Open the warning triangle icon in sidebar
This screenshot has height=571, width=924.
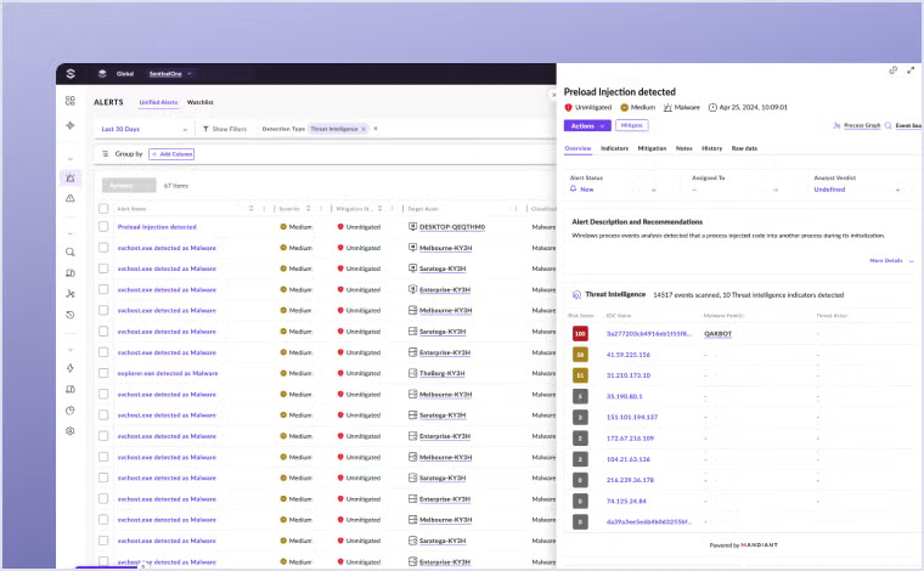pos(70,198)
